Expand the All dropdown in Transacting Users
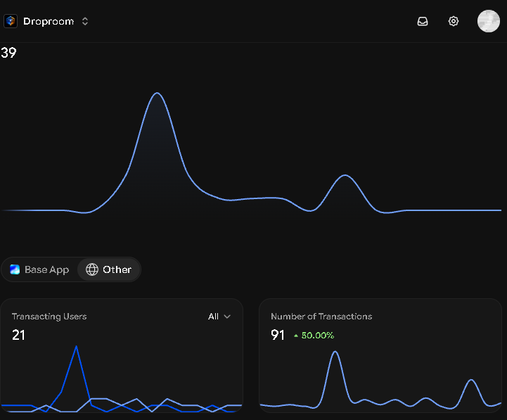The image size is (507, 420). point(219,317)
